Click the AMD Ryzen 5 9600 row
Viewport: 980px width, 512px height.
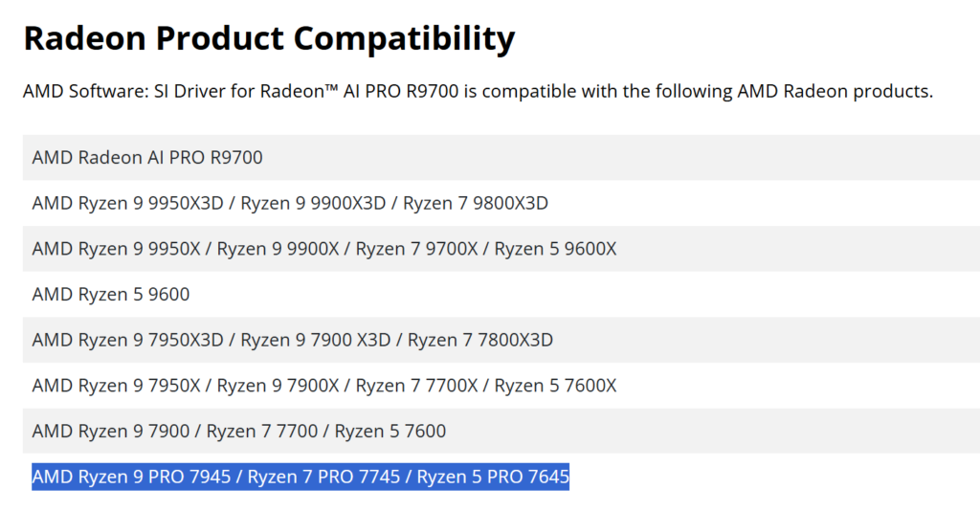[111, 294]
